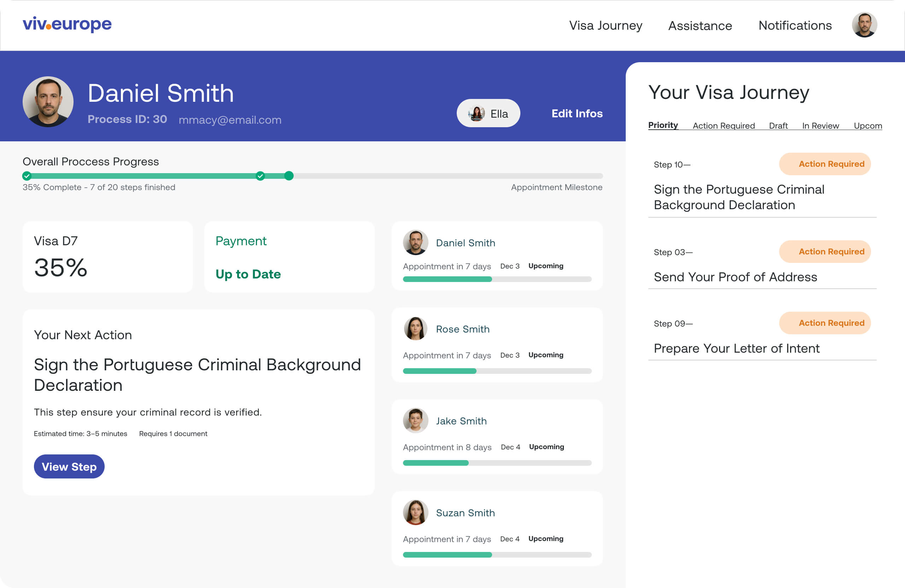Screen dimensions: 905x588
Task: Open the profile avatar in top navigation
Action: point(865,25)
